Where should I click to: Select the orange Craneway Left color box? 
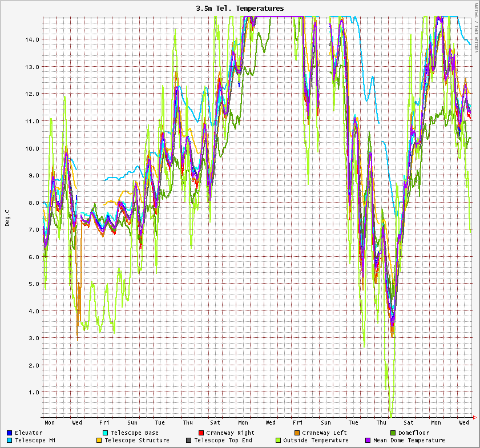coord(297,433)
